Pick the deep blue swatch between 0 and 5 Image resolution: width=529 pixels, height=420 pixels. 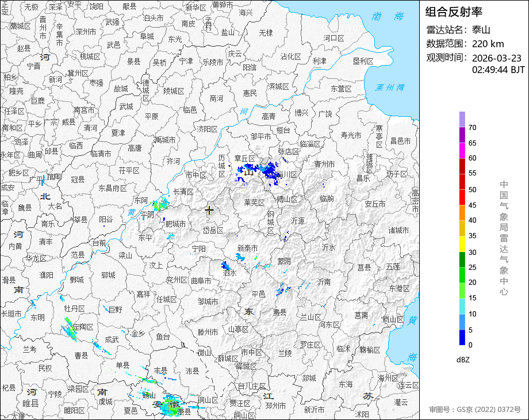click(x=462, y=337)
